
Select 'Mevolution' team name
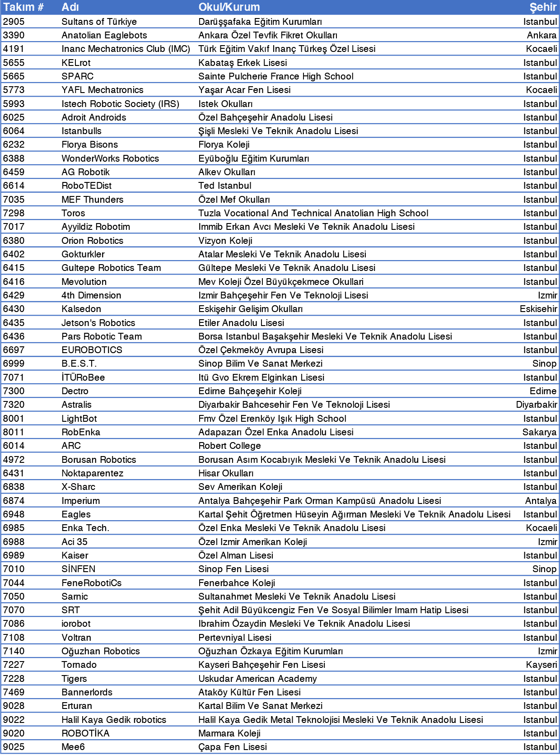pos(84,282)
